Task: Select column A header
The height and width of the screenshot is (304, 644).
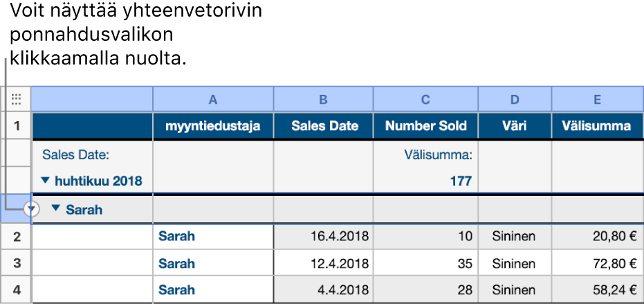Action: [x=213, y=99]
